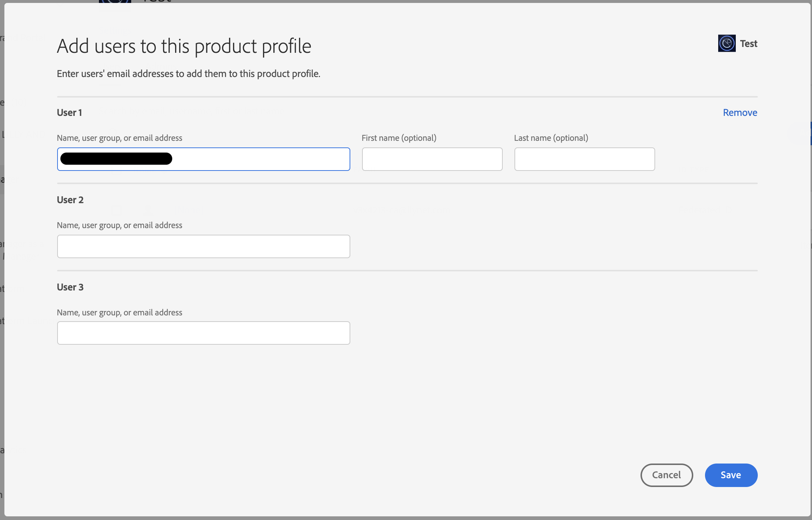Click the "Add users to this product profile" title
Viewport: 812px width, 520px height.
[184, 46]
